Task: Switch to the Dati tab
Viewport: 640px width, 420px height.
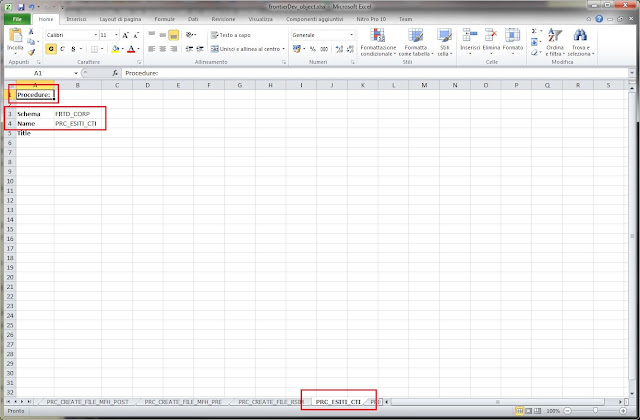Action: pos(193,19)
